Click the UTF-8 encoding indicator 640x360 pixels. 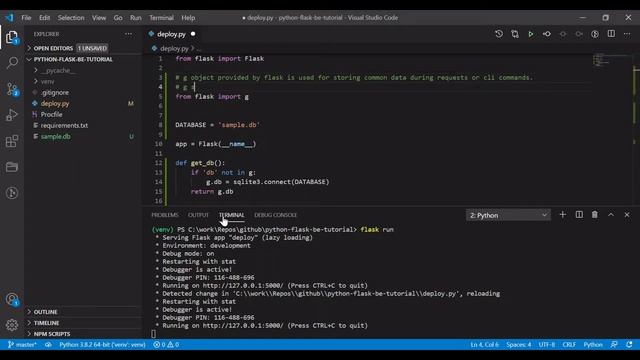[547, 344]
